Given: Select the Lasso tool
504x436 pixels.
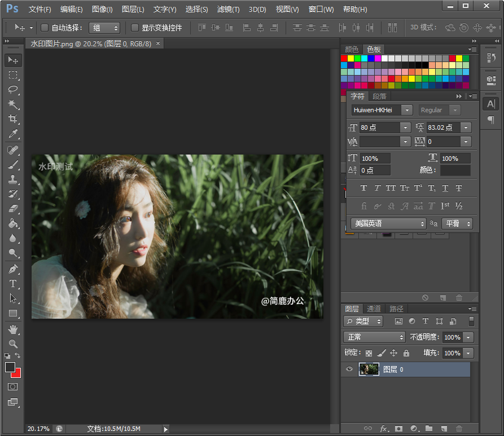Looking at the screenshot, I should coord(13,90).
